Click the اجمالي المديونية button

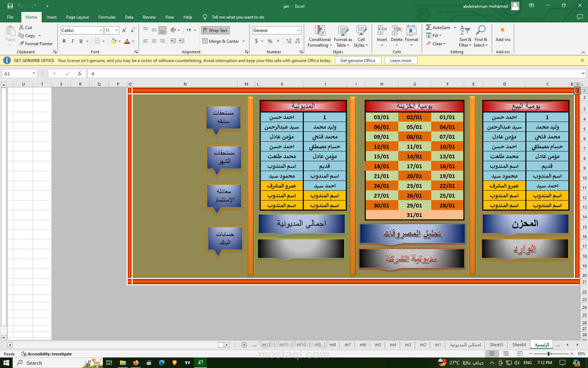coord(301,224)
